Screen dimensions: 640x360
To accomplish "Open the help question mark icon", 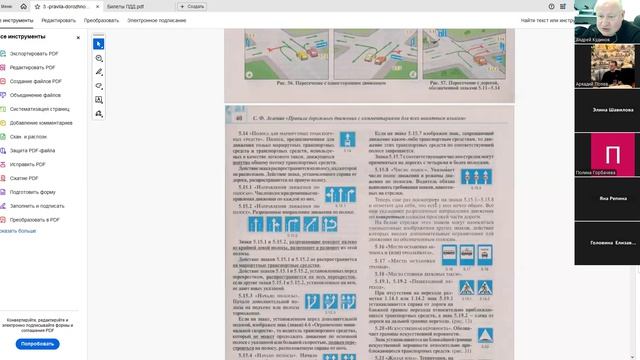I will [x=551, y=7].
